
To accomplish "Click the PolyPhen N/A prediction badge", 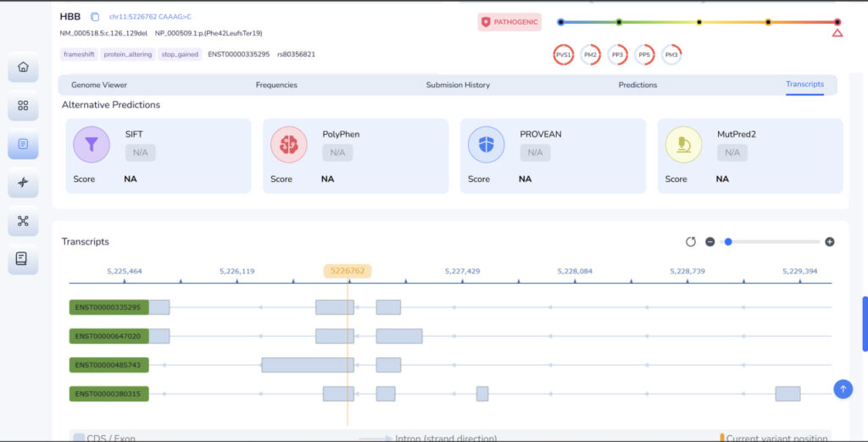I will [x=337, y=152].
